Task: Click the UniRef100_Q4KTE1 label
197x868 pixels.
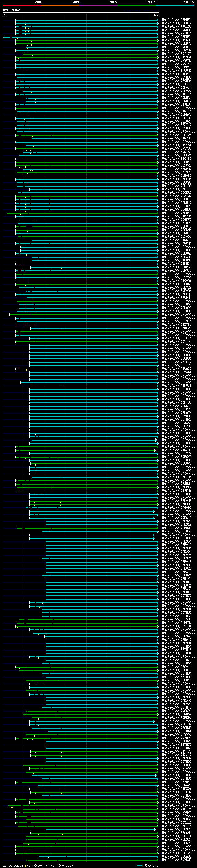Action: [177, 111]
